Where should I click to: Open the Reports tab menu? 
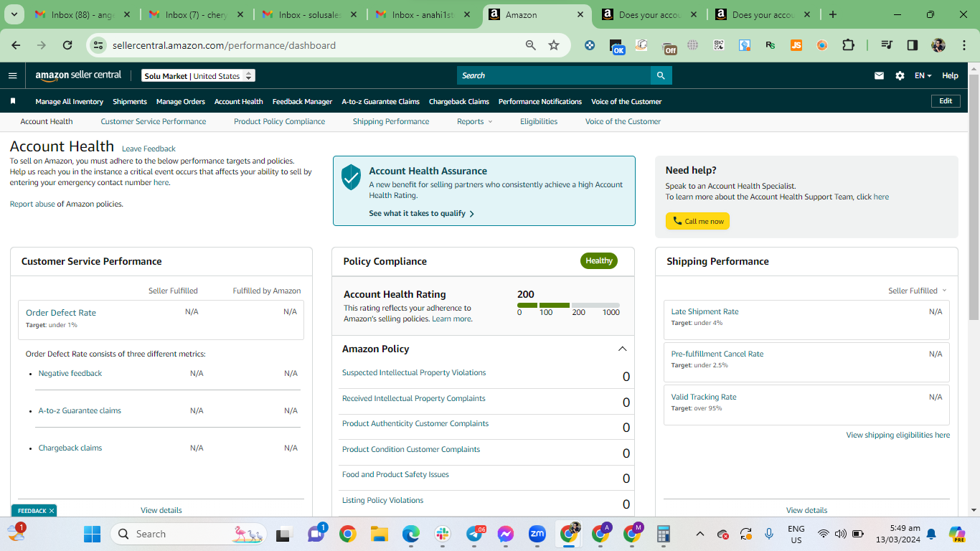click(x=474, y=121)
